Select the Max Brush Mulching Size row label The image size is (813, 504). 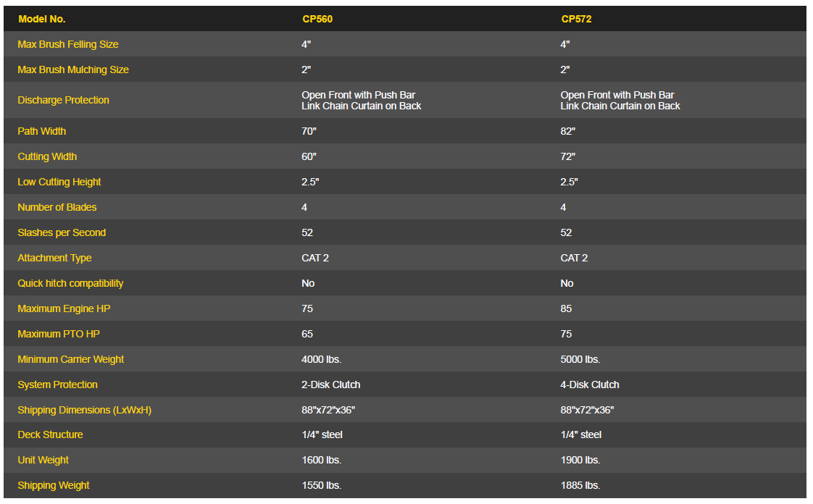[73, 70]
